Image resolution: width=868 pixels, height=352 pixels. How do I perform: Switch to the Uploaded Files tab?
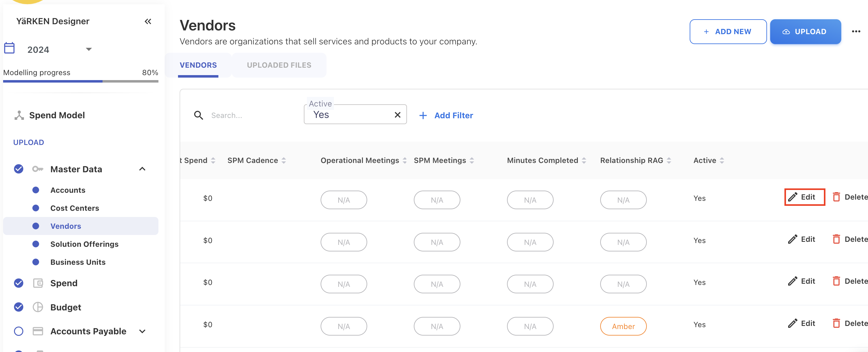(279, 65)
